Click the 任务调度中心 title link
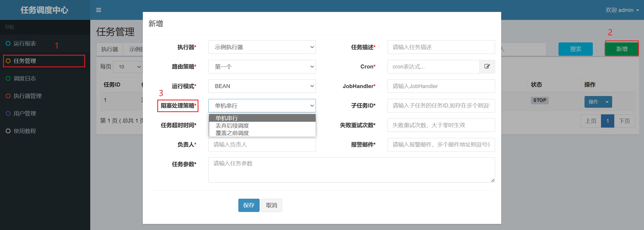 coord(45,10)
